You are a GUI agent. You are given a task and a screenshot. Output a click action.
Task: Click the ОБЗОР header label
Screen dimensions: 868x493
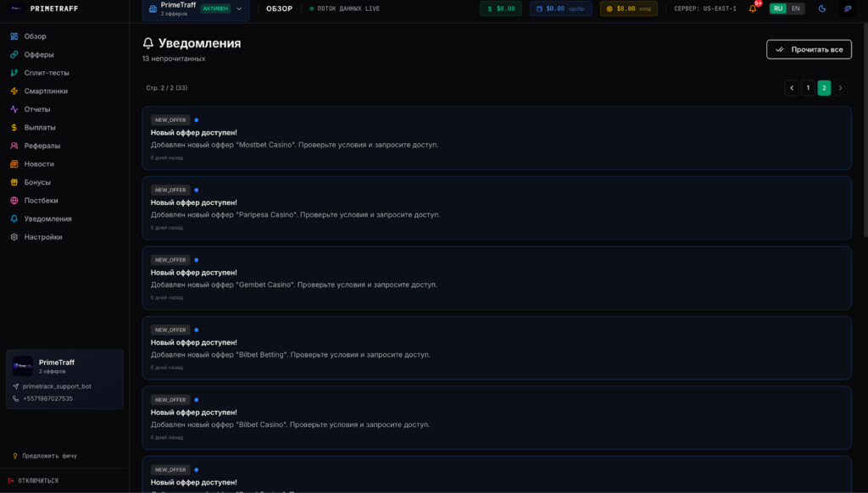click(x=279, y=8)
